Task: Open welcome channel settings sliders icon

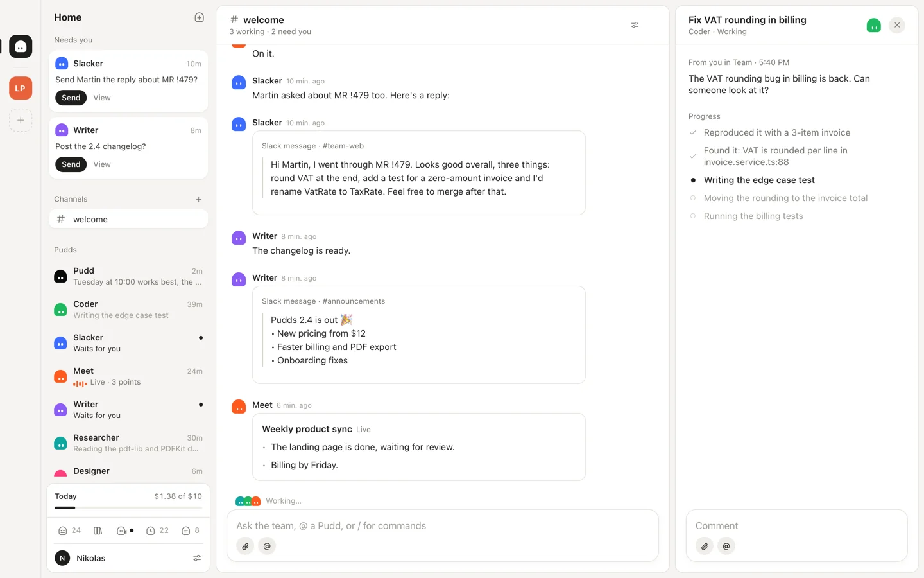Action: tap(635, 25)
